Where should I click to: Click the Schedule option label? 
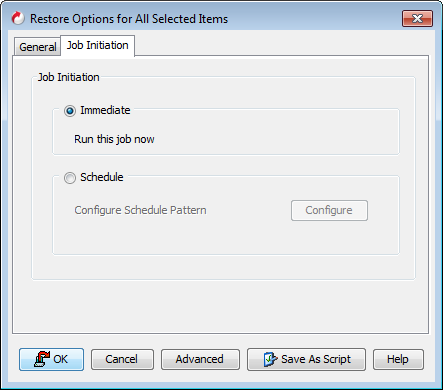pyautogui.click(x=102, y=177)
